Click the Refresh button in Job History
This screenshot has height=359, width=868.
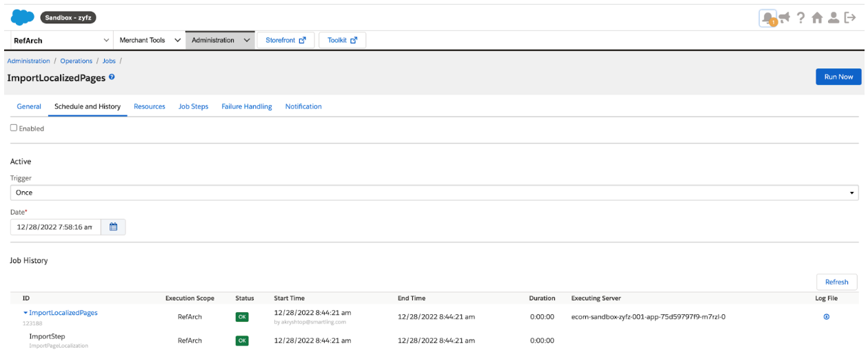pyautogui.click(x=836, y=282)
